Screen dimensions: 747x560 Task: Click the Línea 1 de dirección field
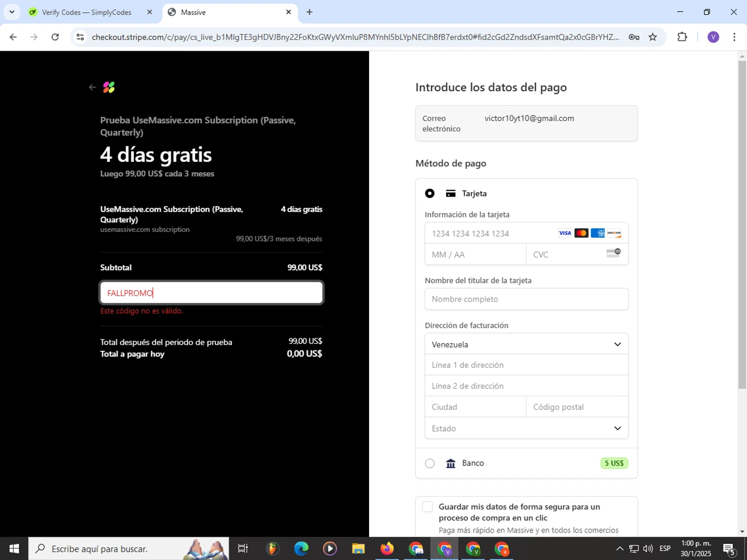tap(526, 365)
